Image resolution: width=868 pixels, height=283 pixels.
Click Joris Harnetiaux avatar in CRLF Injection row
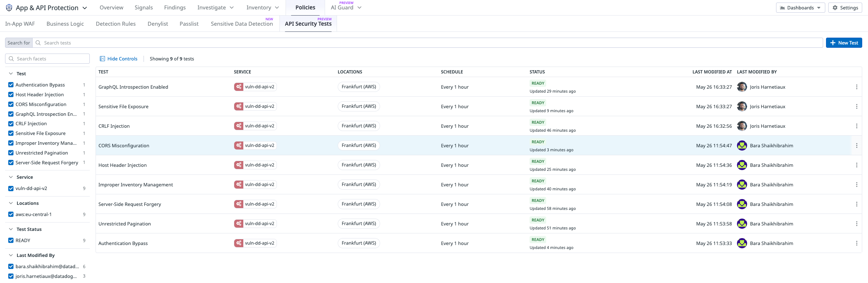(742, 126)
